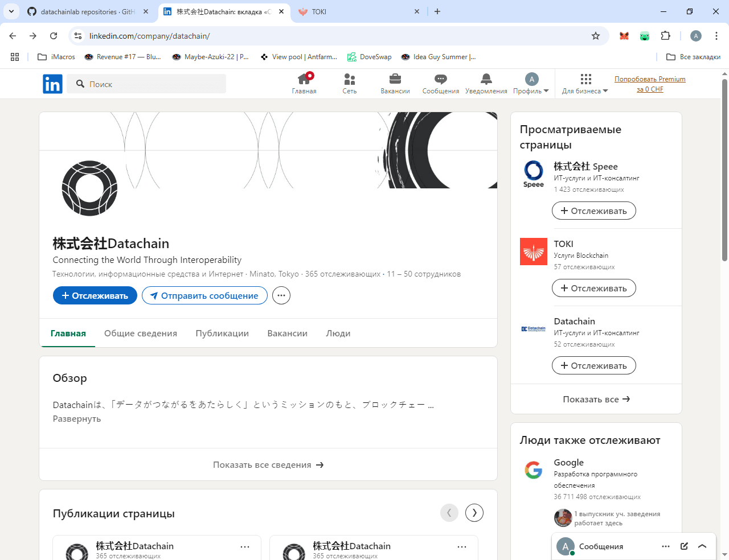Viewport: 729px width, 560px height.
Task: Switch to the Публикации tab
Action: pyautogui.click(x=222, y=333)
